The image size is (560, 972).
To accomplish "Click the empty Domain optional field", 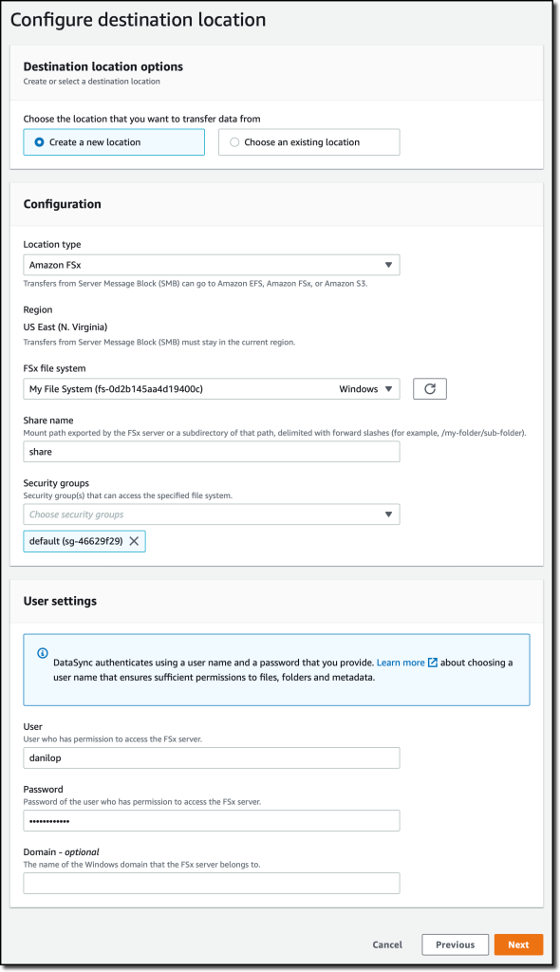I will tap(212, 884).
